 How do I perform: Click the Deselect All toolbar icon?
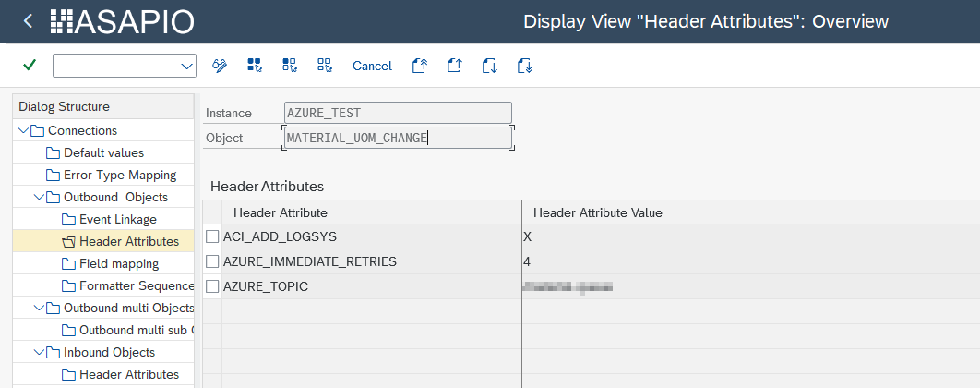coord(325,65)
